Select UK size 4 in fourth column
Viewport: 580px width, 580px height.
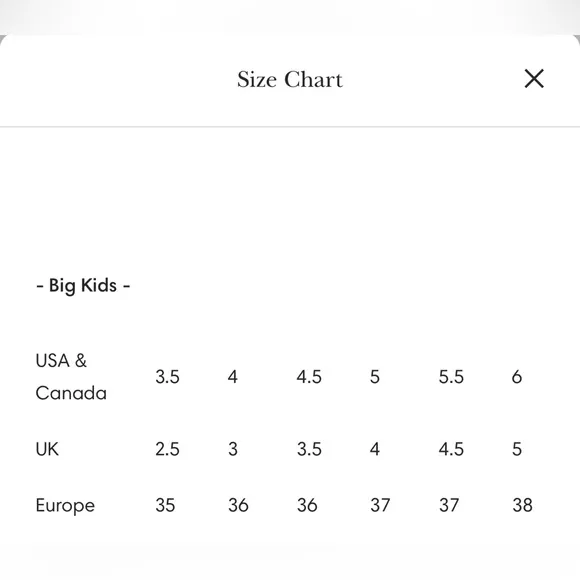pyautogui.click(x=375, y=449)
